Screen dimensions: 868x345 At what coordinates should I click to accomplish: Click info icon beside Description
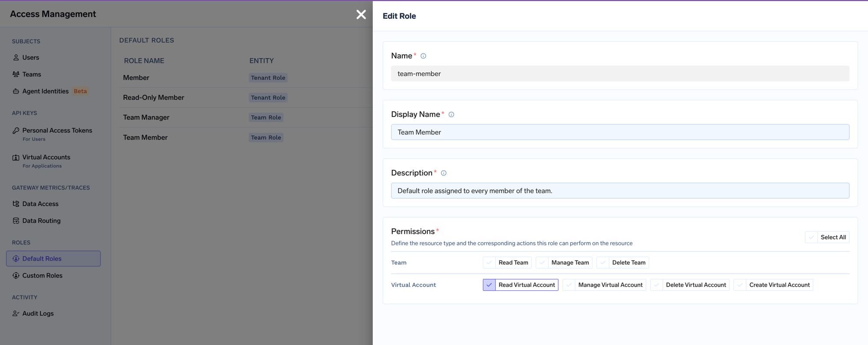(x=444, y=173)
